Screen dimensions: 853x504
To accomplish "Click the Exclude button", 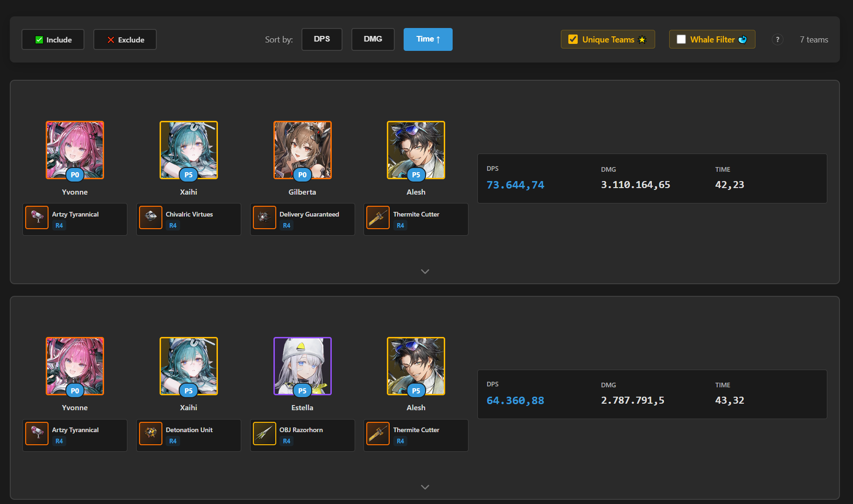I will (125, 40).
